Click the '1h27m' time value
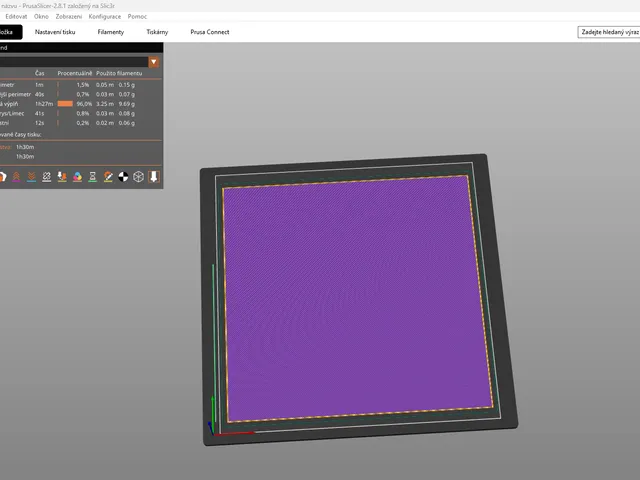The height and width of the screenshot is (480, 640). click(x=44, y=104)
